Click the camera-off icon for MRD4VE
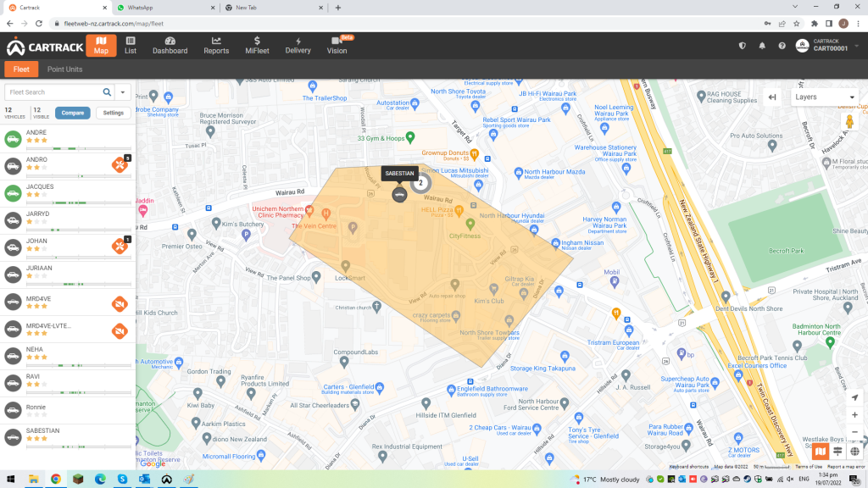This screenshot has height=488, width=868. coord(120,303)
